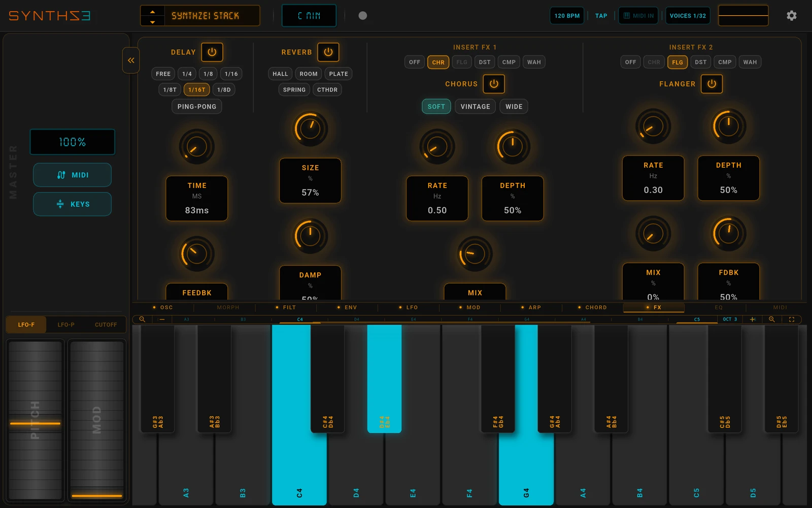The width and height of the screenshot is (812, 508).
Task: Toggle the Flanger power button
Action: 712,84
